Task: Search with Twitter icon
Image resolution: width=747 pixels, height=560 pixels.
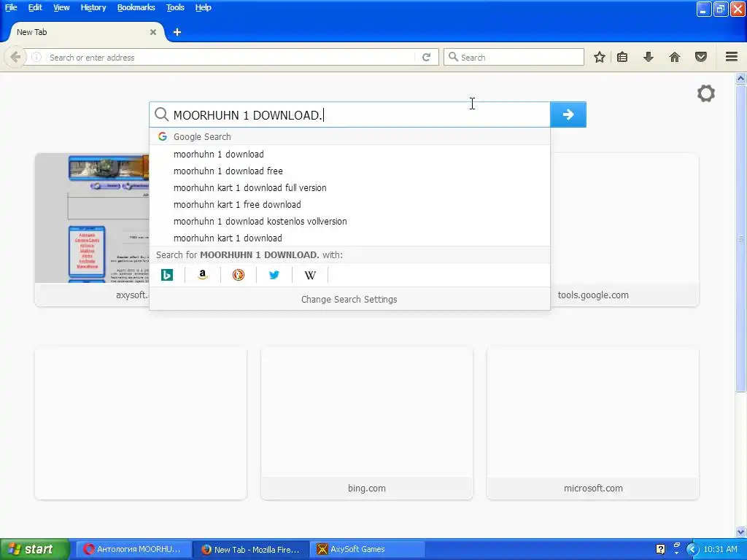Action: click(x=274, y=275)
